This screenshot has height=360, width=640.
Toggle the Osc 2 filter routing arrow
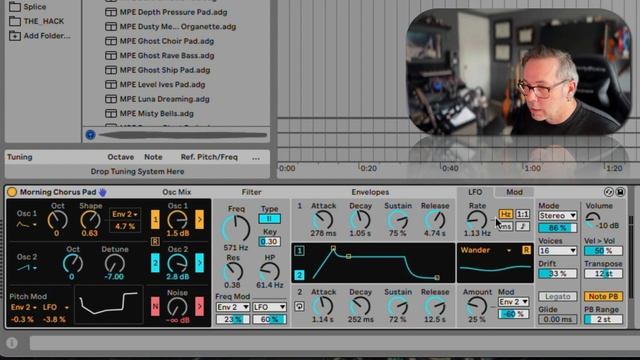pos(200,263)
